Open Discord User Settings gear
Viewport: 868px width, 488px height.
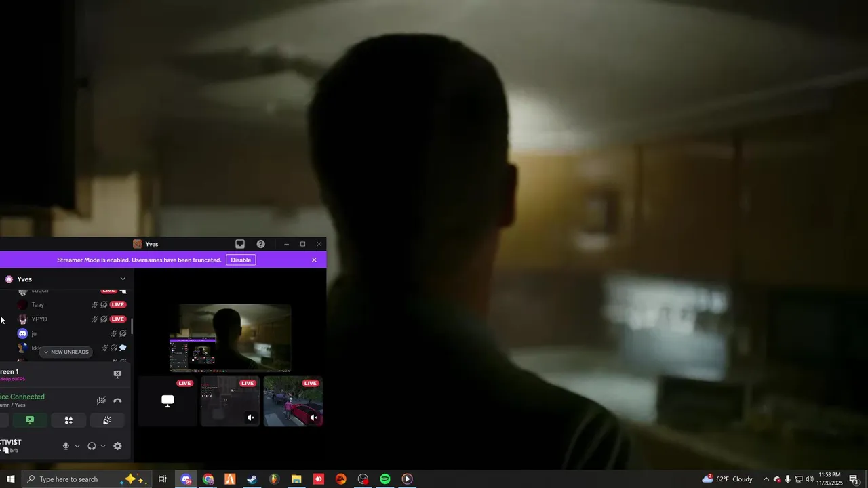pyautogui.click(x=117, y=446)
